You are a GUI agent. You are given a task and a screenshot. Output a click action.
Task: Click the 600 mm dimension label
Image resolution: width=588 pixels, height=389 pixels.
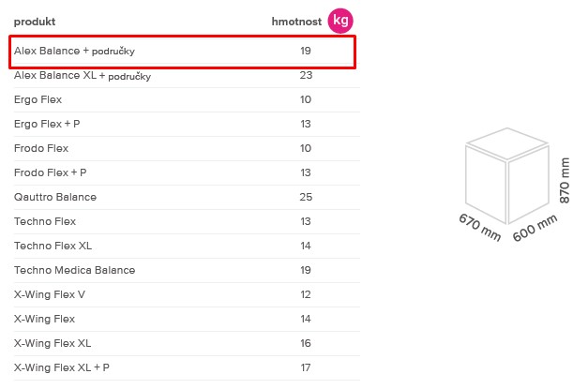(535, 228)
